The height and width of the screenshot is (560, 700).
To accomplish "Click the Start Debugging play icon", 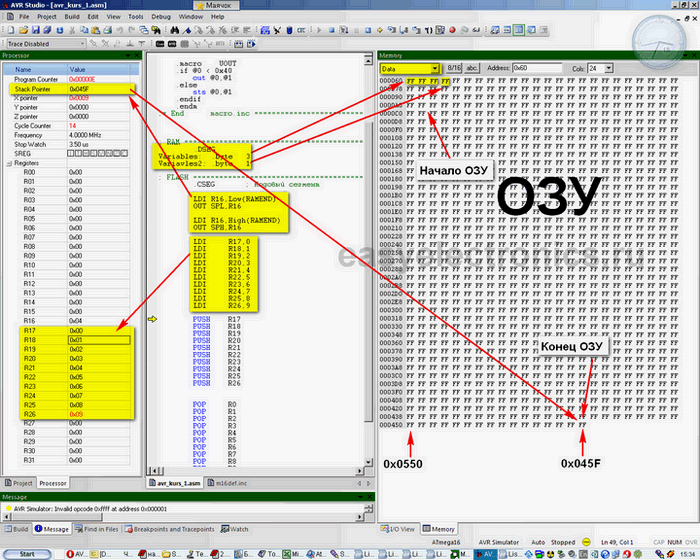I will tap(319, 30).
